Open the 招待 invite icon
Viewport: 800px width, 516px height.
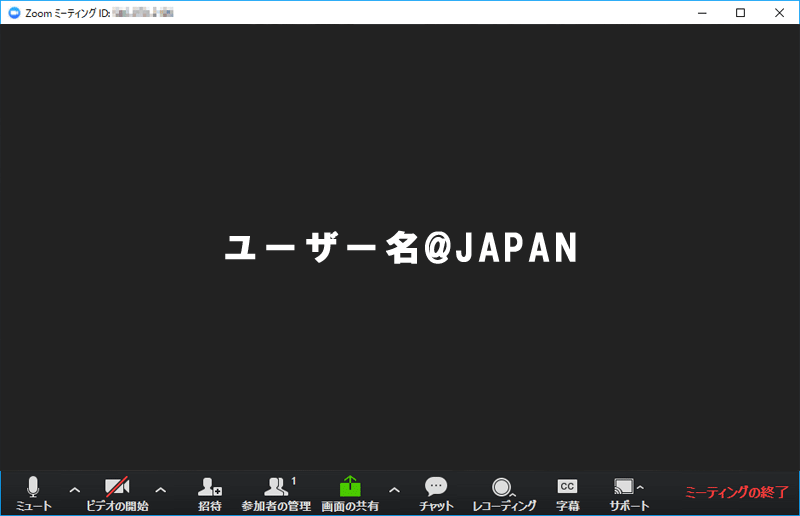[x=209, y=487]
